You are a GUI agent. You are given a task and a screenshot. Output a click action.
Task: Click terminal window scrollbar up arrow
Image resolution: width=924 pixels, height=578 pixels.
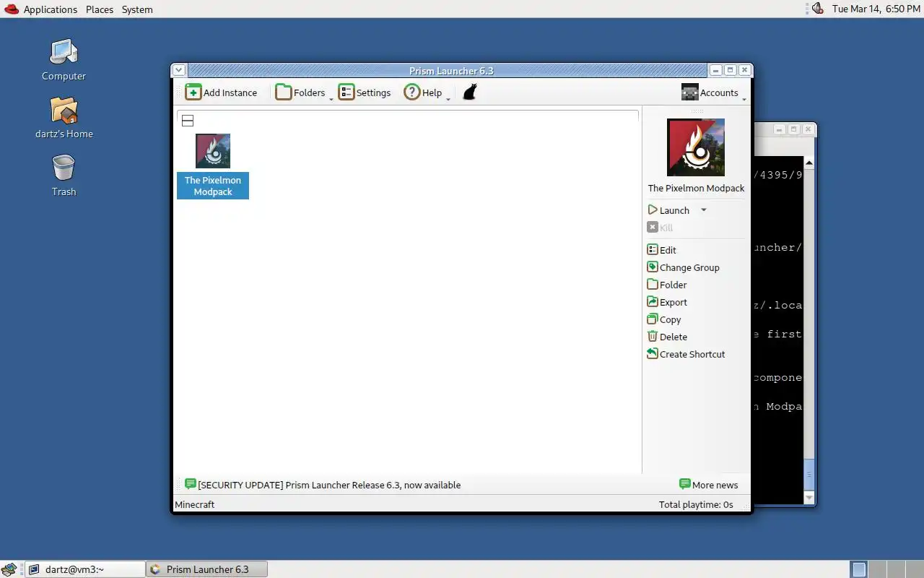(x=808, y=163)
